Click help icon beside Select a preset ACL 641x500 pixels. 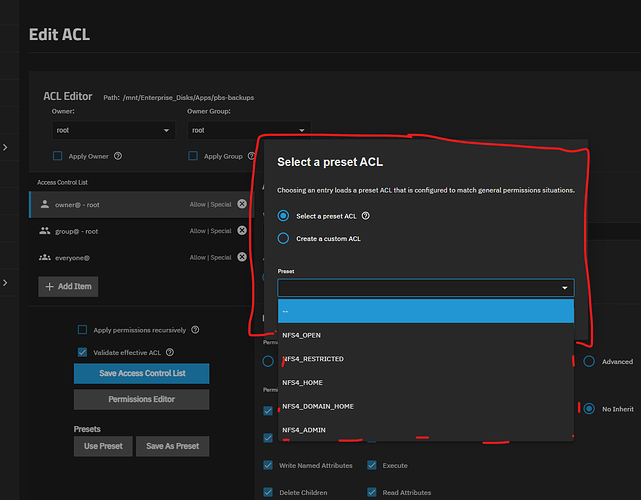(x=365, y=215)
